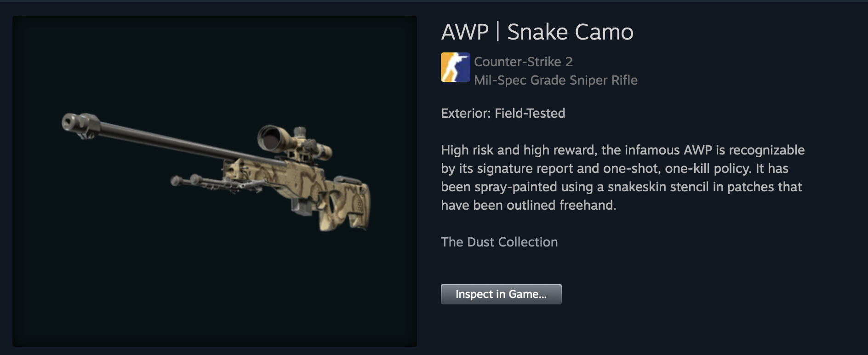Click empty area of dark preview panel
Viewport: 868px width, 355px height.
click(211, 294)
